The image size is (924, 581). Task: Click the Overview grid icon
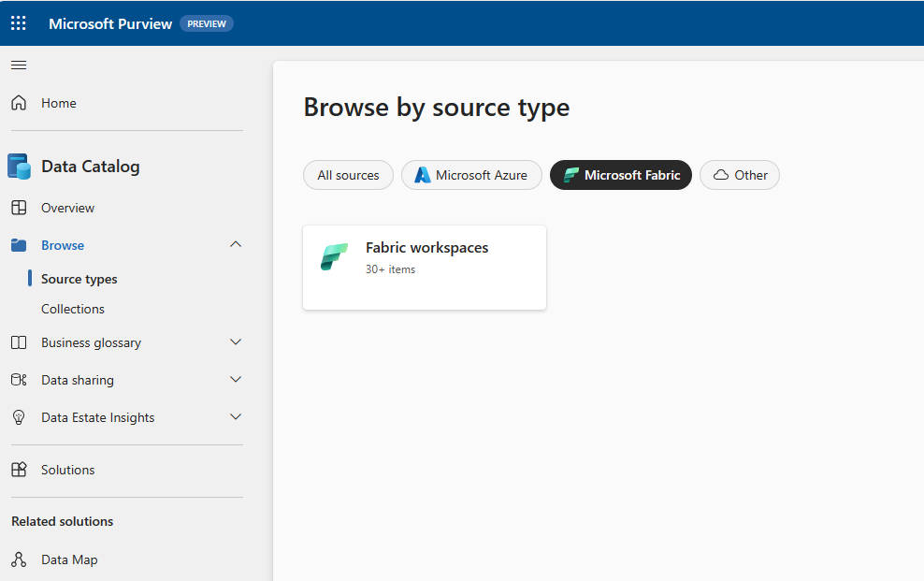click(19, 208)
